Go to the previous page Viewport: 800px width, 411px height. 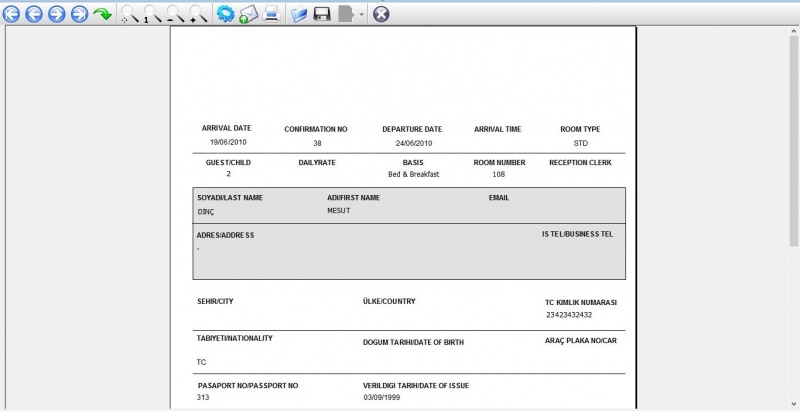[x=34, y=14]
